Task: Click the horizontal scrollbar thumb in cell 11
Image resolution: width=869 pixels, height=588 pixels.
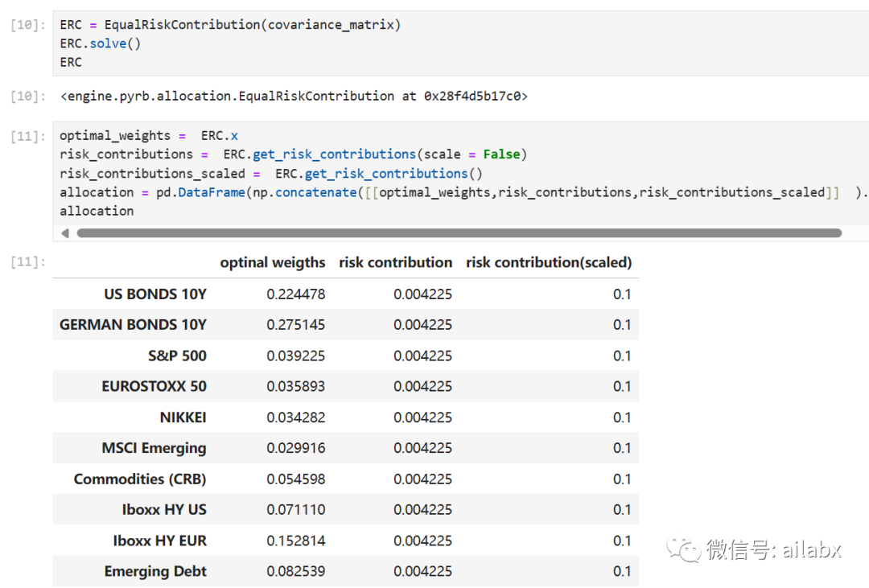Action: click(x=459, y=233)
